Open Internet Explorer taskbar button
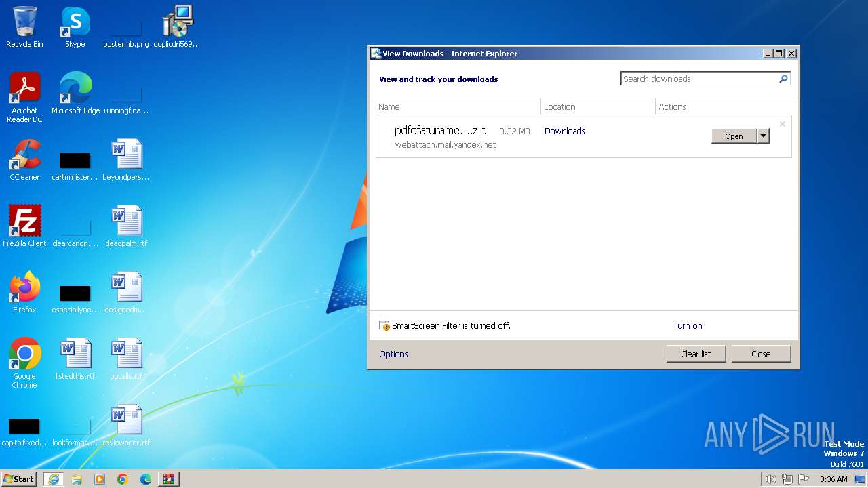This screenshot has height=488, width=868. coord(54,479)
